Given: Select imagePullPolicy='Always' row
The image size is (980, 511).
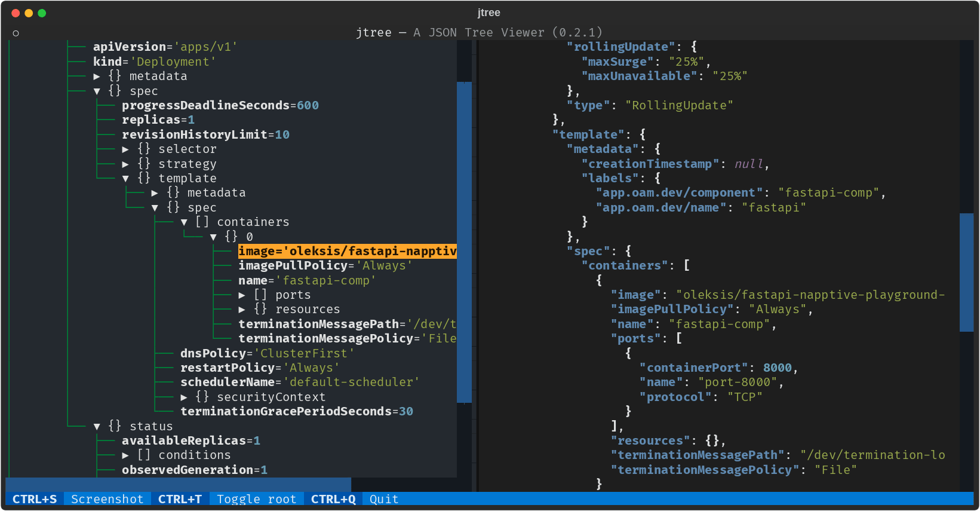Looking at the screenshot, I should 325,266.
